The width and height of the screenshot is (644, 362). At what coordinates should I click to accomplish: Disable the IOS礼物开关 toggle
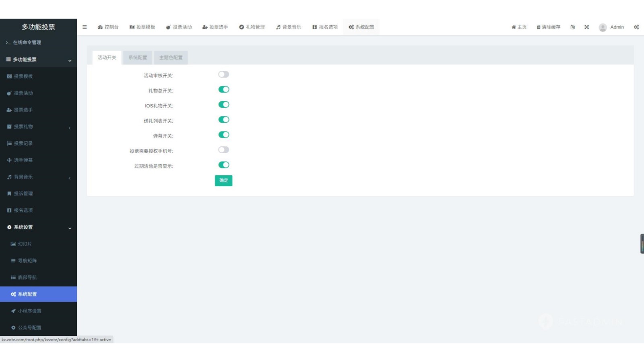[223, 105]
